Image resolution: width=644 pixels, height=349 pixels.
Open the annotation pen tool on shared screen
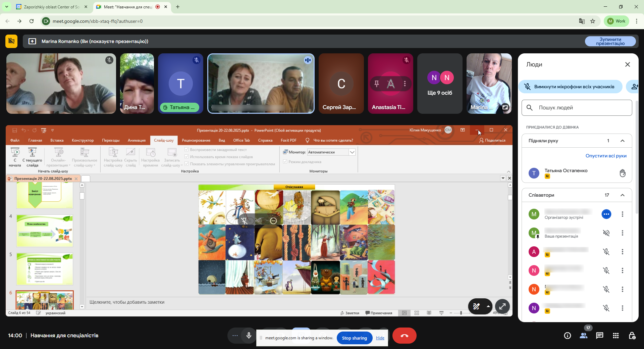coord(476,306)
